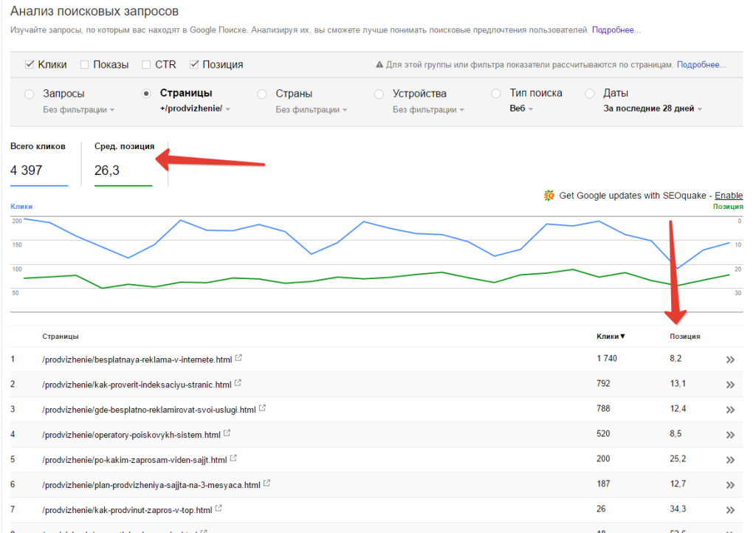Sort table by Клики column
This screenshot has width=756, height=533.
click(611, 337)
